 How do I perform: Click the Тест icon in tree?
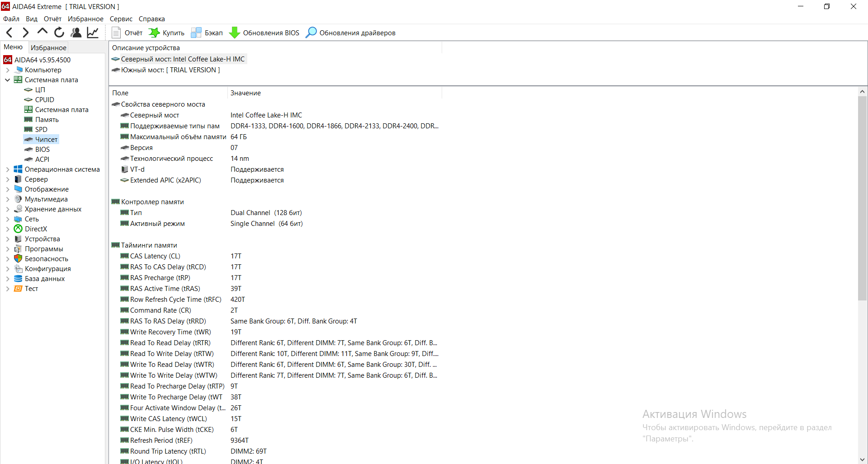18,289
